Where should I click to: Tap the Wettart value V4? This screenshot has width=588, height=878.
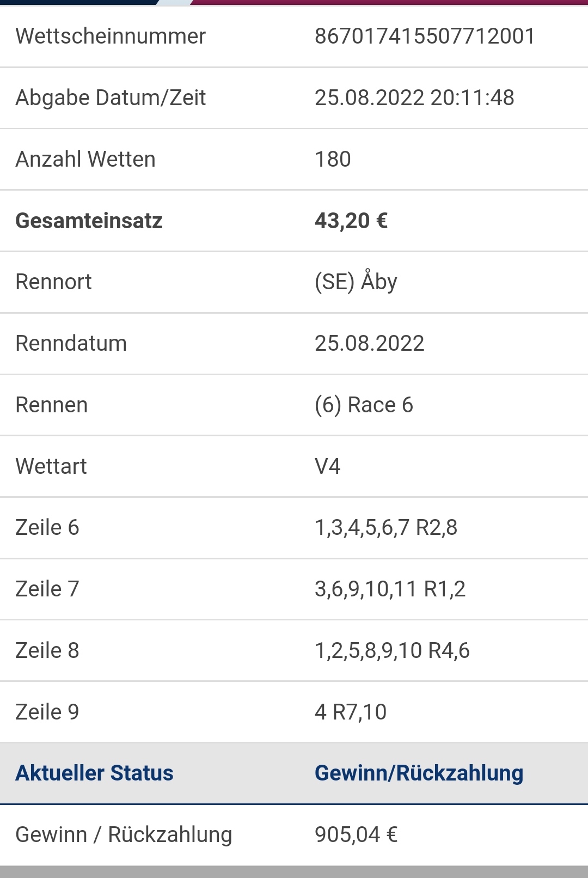pos(327,467)
